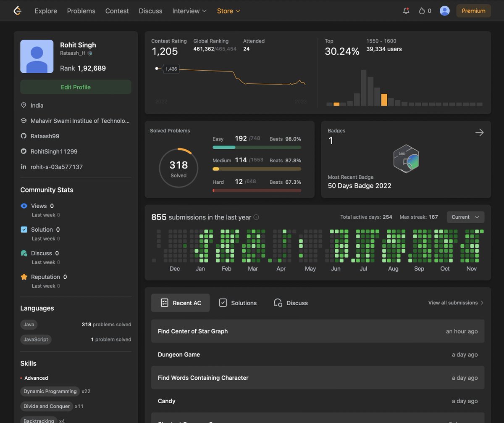This screenshot has height=423, width=504.
Task: Click the Easy problems progress bar
Action: pyautogui.click(x=257, y=147)
